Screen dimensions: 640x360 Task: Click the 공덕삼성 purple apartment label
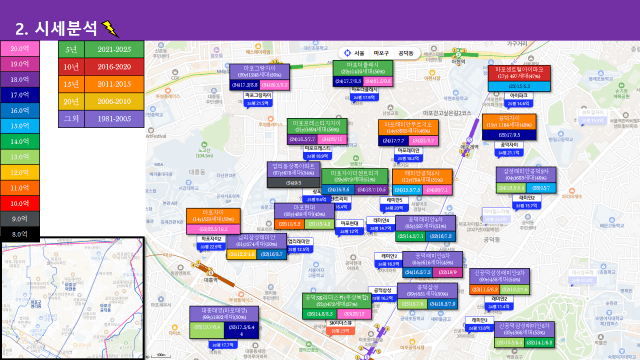tap(427, 291)
